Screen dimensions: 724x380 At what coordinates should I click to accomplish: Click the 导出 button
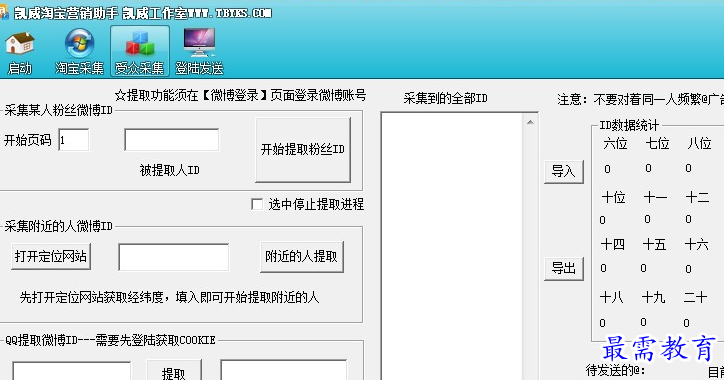coord(564,268)
